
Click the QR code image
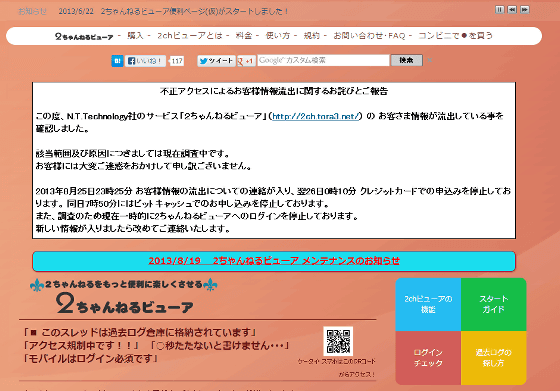(x=338, y=341)
